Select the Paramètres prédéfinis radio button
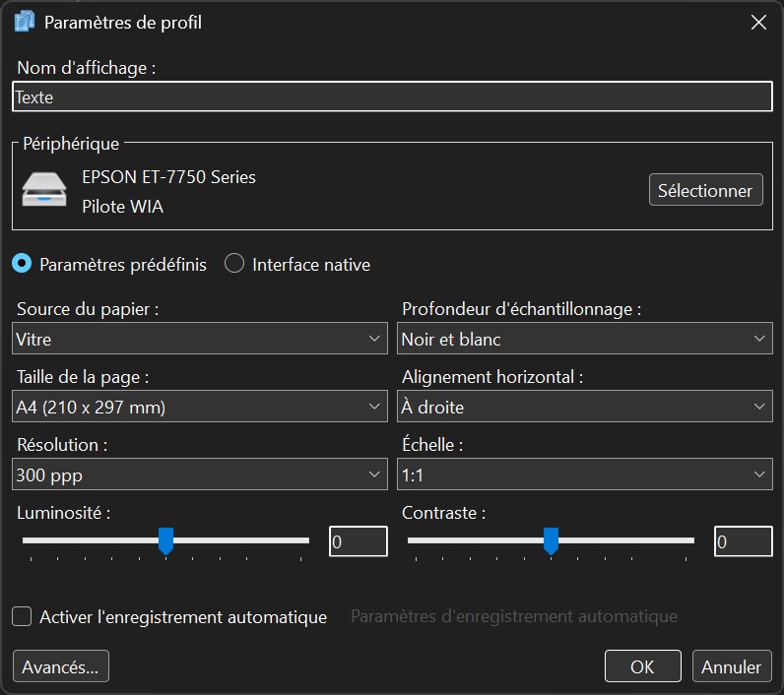The width and height of the screenshot is (784, 695). pos(22,264)
